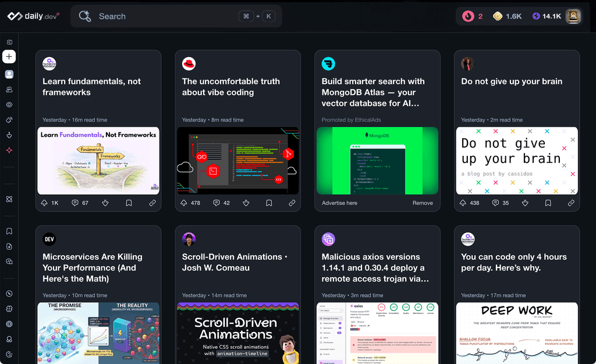Downvote Do not give up your brain post
Viewport: 596px width, 364px height.
point(525,203)
